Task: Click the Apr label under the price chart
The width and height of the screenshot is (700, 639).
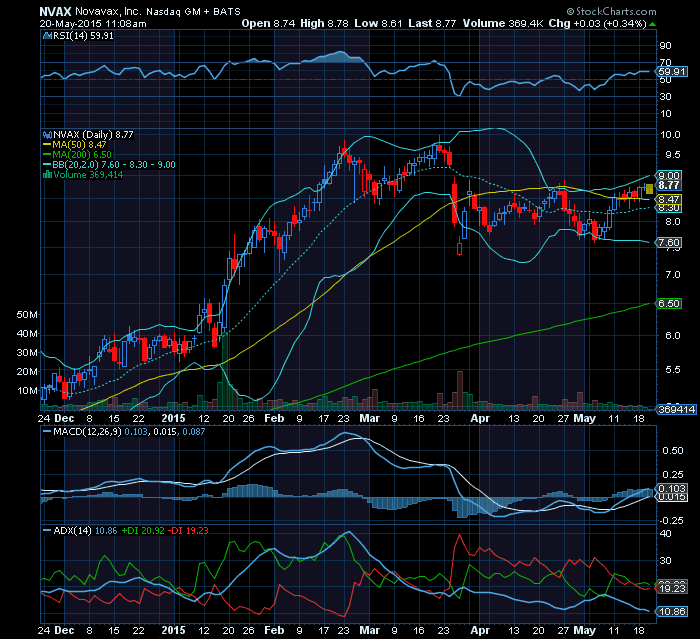Action: tap(480, 418)
